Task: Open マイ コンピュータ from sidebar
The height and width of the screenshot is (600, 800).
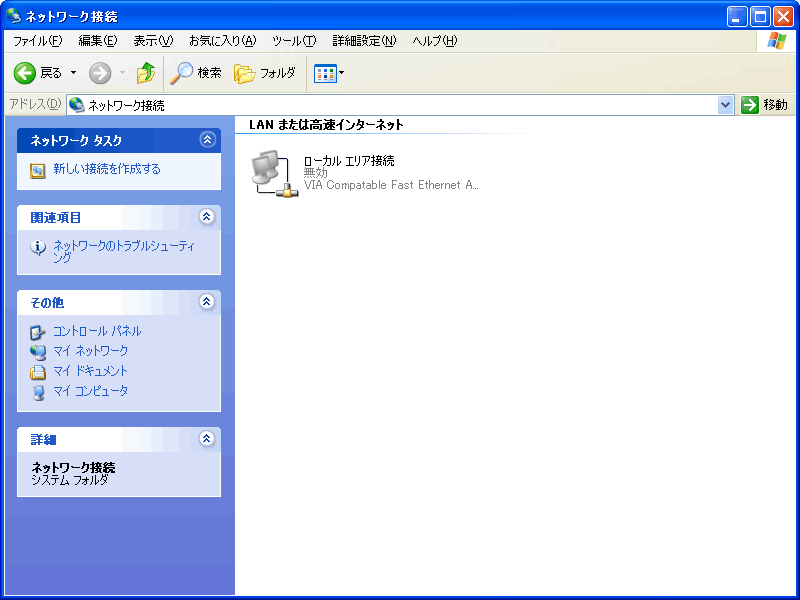Action: click(x=90, y=391)
